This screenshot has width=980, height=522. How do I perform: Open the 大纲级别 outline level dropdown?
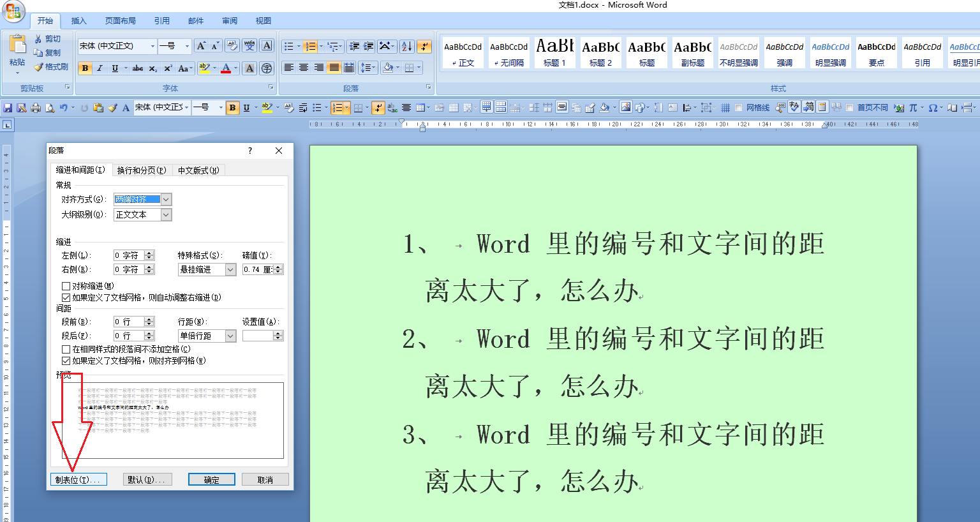click(x=166, y=215)
